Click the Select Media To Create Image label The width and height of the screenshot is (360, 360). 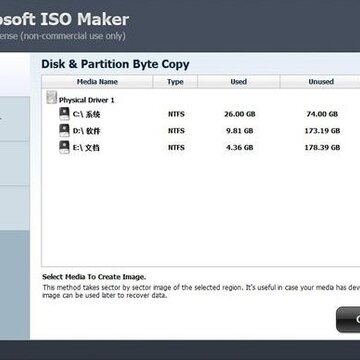tap(94, 277)
